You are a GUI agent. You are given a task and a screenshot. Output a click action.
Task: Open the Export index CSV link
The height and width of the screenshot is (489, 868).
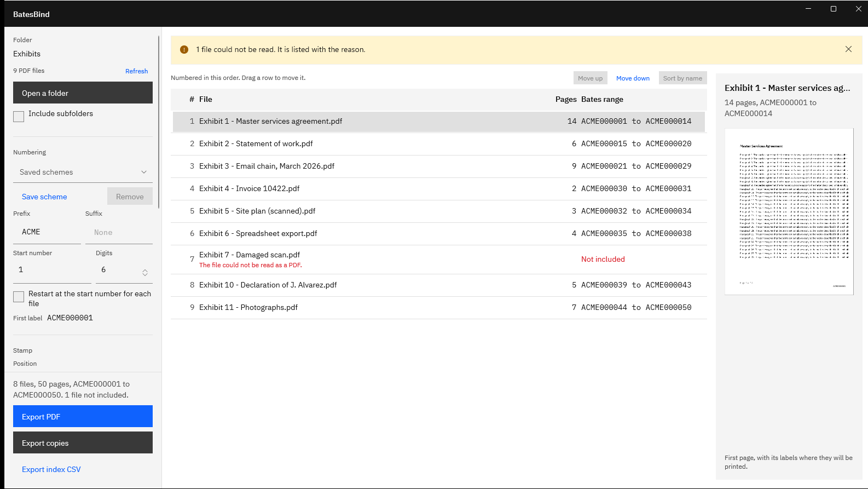pos(51,469)
